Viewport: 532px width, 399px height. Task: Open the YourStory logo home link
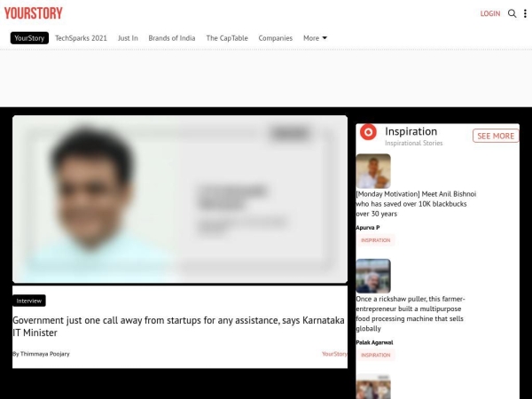tap(34, 13)
